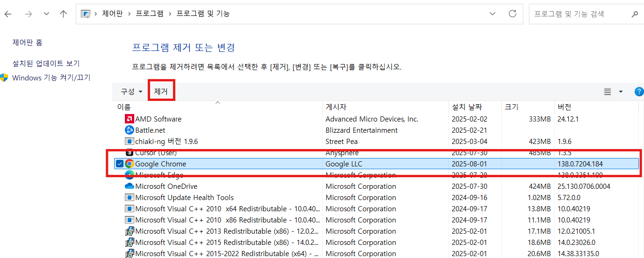Expand the chevron after 프로그램 breadcrumb
This screenshot has height=258, width=644.
pyautogui.click(x=170, y=14)
